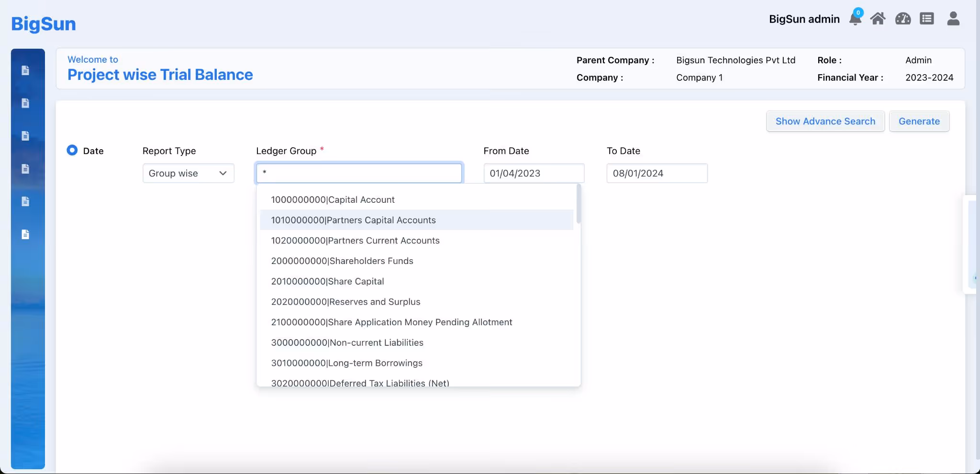Image resolution: width=980 pixels, height=474 pixels.
Task: Open the Report Type dropdown
Action: tap(189, 173)
